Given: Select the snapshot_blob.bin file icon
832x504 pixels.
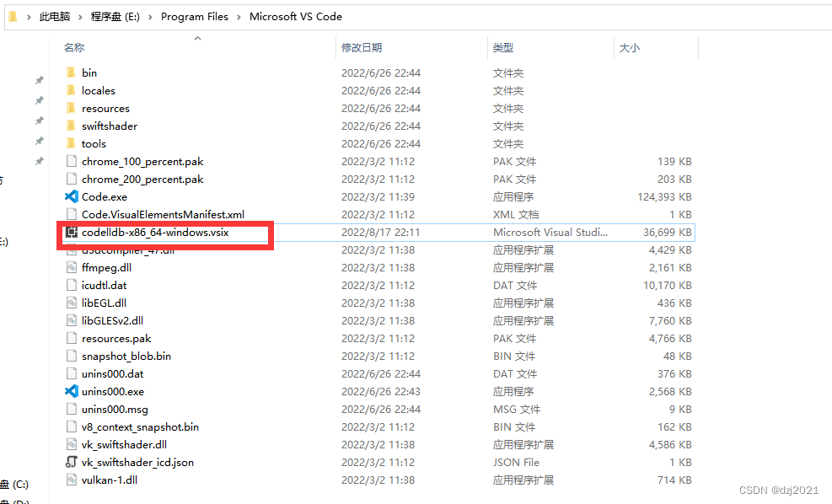Looking at the screenshot, I should (x=72, y=356).
